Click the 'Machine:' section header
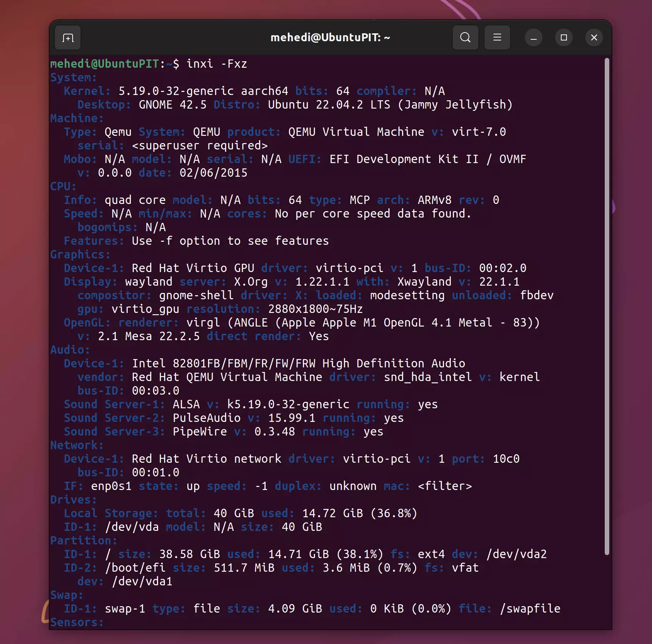Screen dimensions: 652x644 [77, 118]
